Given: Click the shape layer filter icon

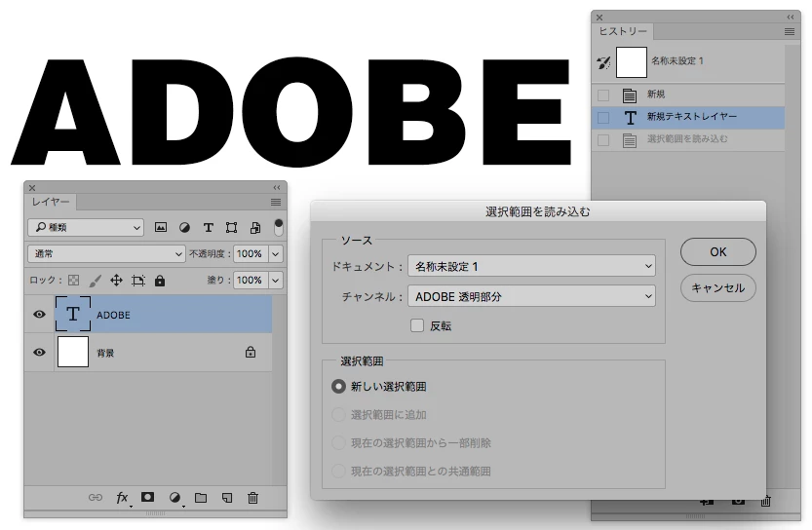Looking at the screenshot, I should click(x=231, y=227).
